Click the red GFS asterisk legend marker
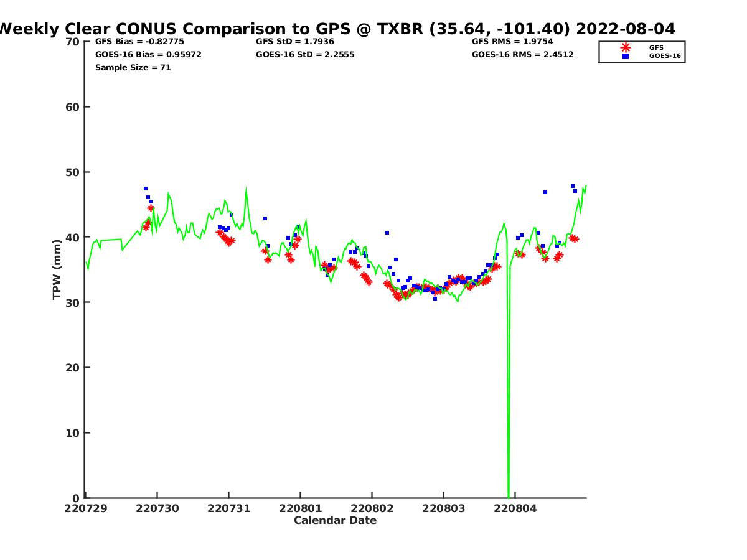Image resolution: width=747 pixels, height=560 pixels. (625, 47)
